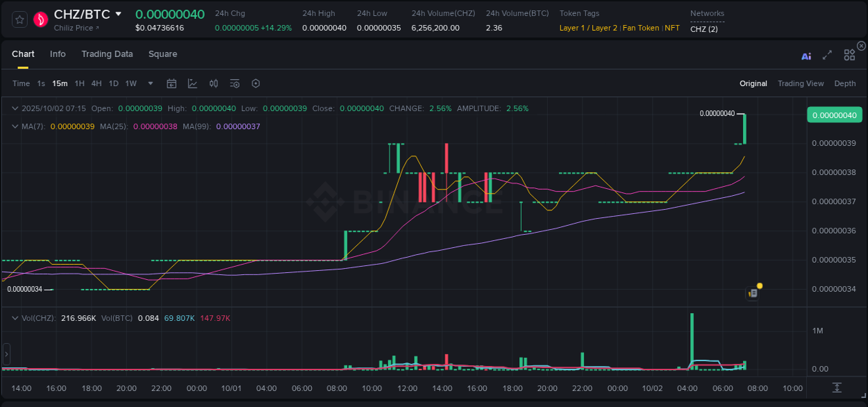Viewport: 868px width, 407px height.
Task: Open the Info tab
Action: 58,54
